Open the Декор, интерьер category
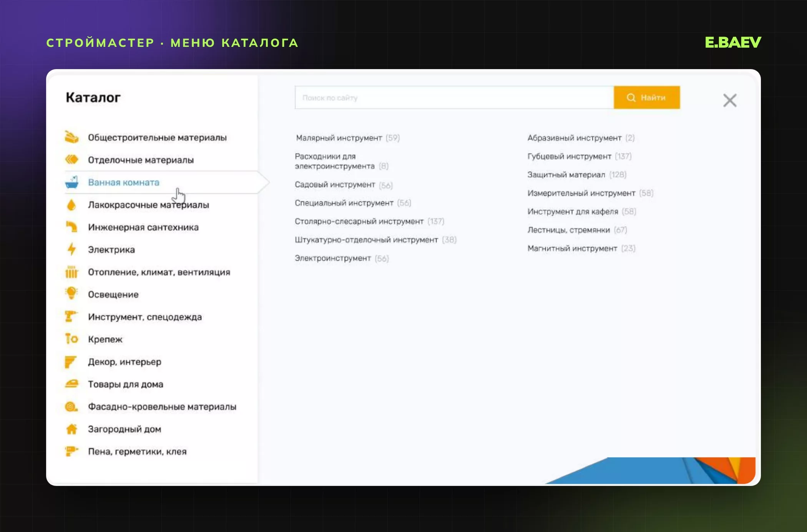807x532 pixels. pos(125,362)
